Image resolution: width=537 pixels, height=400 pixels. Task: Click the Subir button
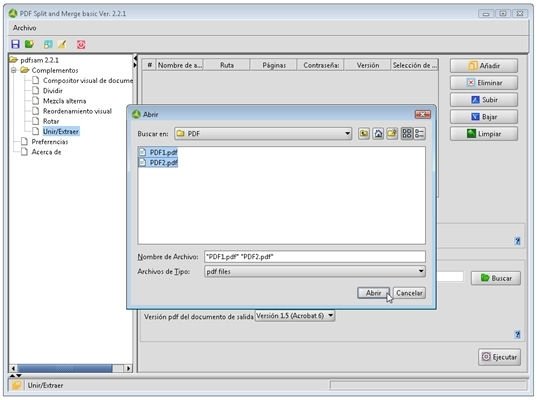click(x=484, y=100)
